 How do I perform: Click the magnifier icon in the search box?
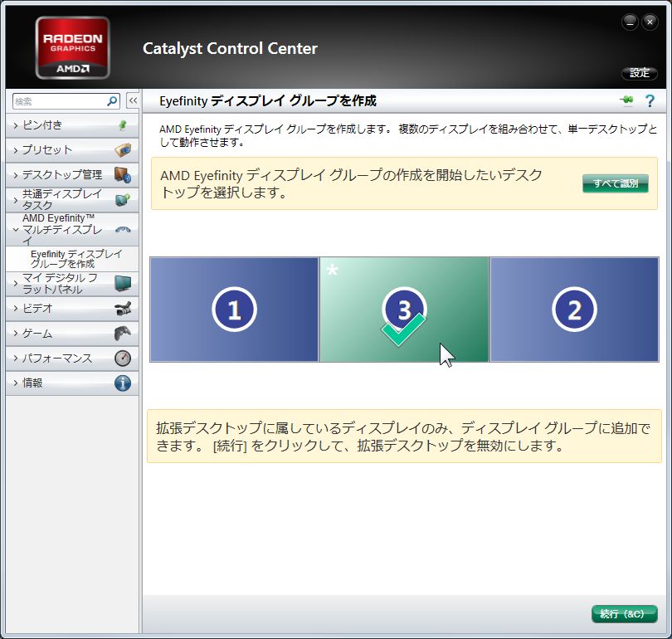[x=112, y=101]
